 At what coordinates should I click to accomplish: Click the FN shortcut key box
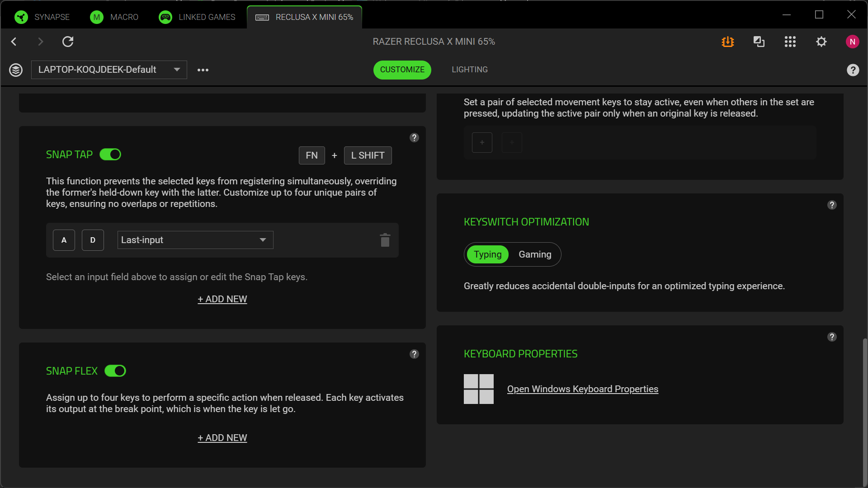point(312,155)
